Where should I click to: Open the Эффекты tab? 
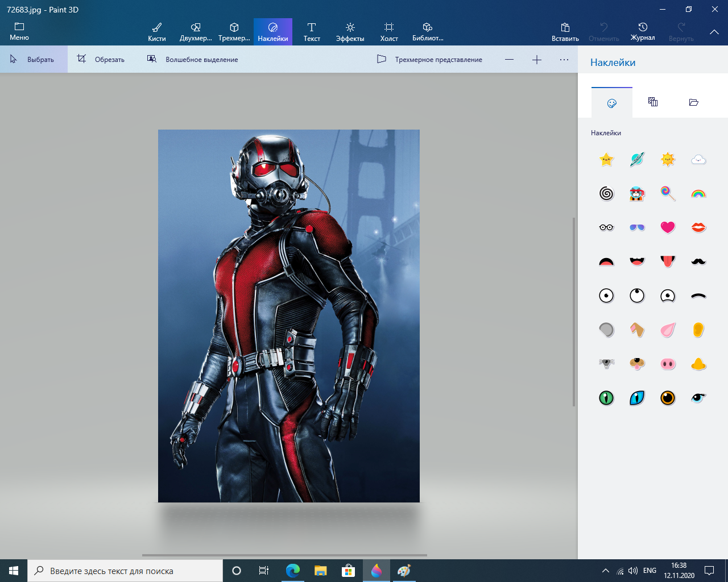tap(350, 32)
